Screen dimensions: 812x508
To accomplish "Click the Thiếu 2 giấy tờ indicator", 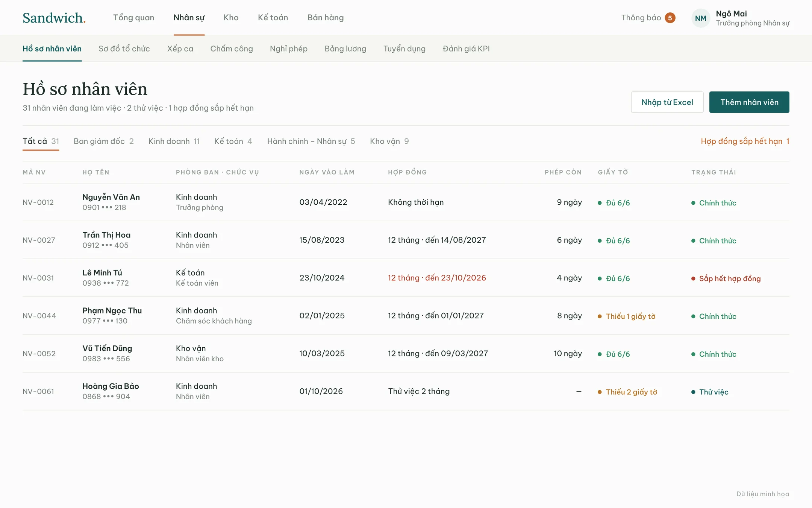I will point(627,392).
